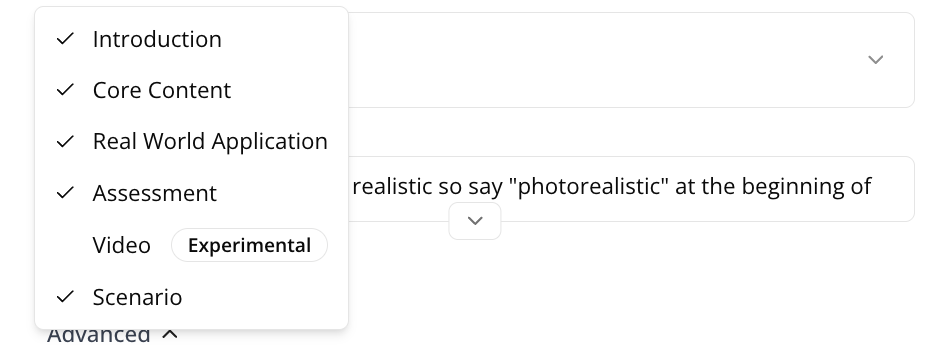
Task: Uncheck the Introduction option
Action: (191, 39)
